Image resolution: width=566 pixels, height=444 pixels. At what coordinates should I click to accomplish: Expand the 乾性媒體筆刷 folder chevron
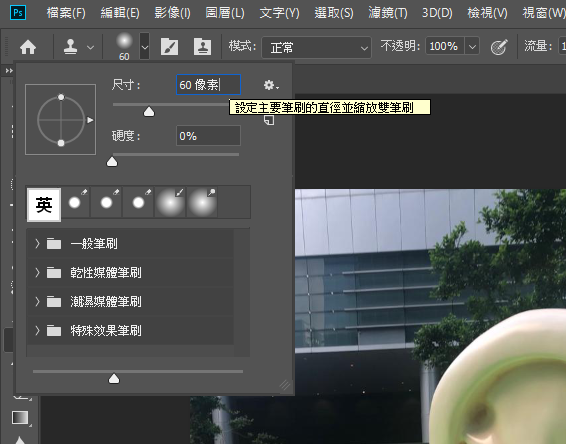[x=37, y=273]
